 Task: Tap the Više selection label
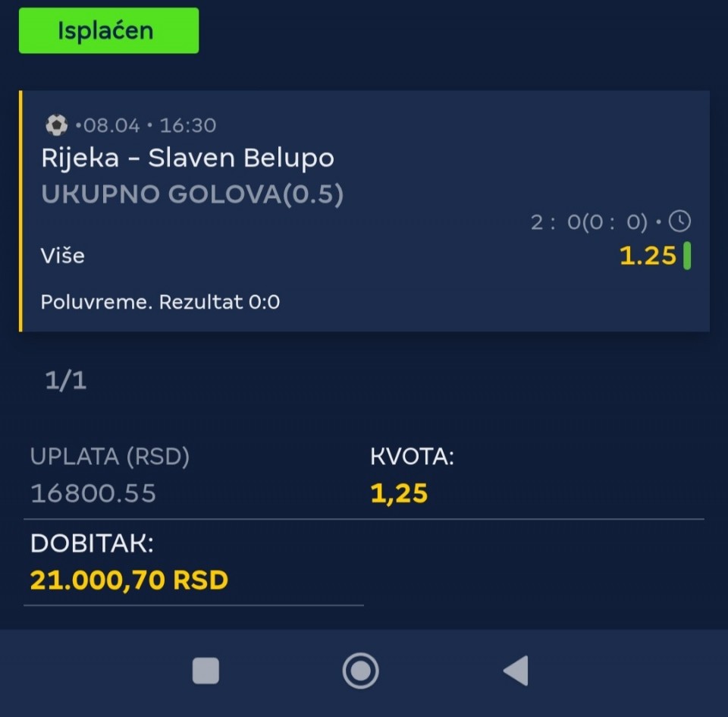[63, 256]
